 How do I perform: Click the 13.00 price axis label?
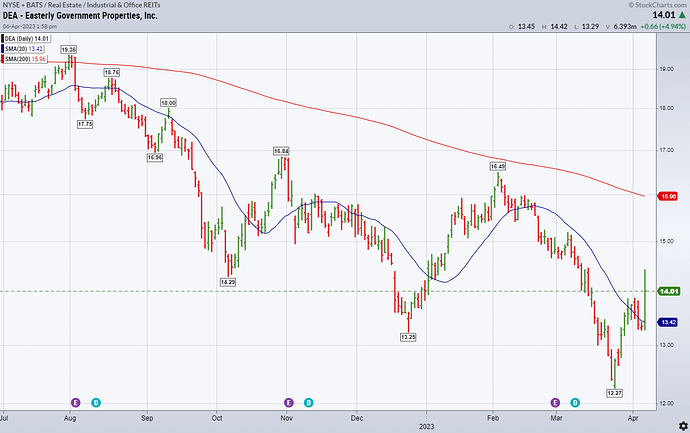(667, 345)
